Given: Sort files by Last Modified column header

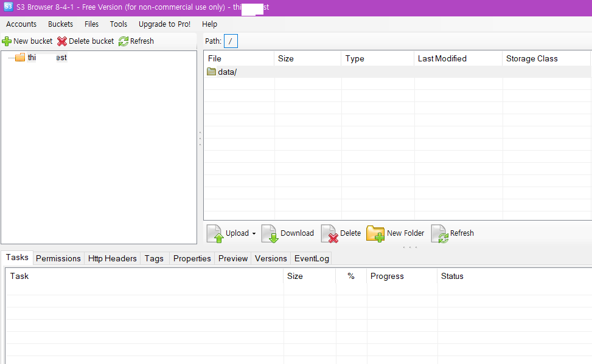Looking at the screenshot, I should tap(442, 58).
